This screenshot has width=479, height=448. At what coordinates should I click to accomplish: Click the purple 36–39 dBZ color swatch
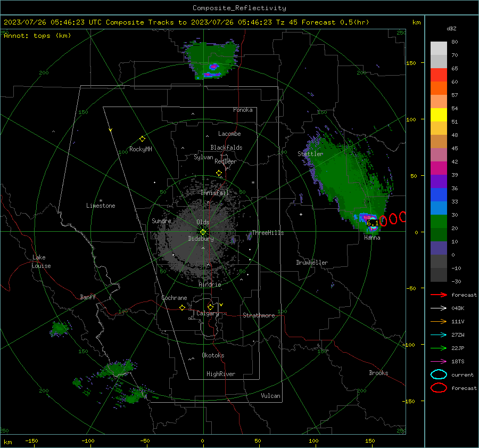439,182
